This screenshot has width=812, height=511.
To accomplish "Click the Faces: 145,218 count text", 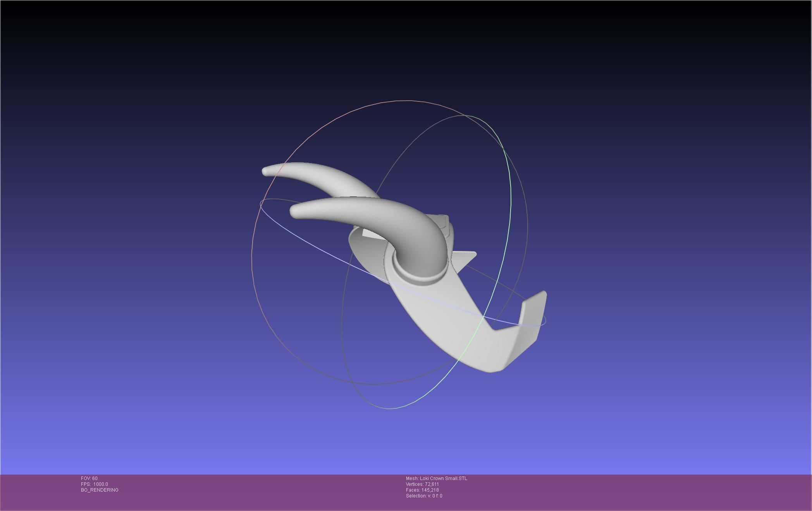I will (x=422, y=490).
